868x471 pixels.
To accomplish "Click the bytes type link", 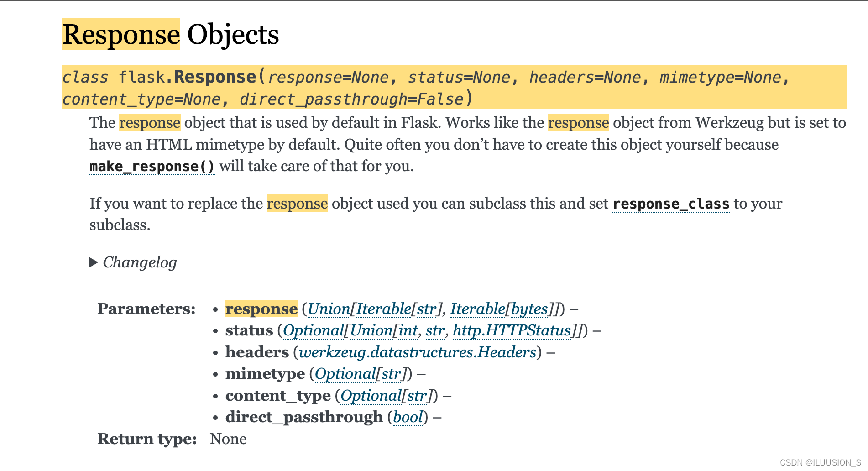I will (x=529, y=309).
